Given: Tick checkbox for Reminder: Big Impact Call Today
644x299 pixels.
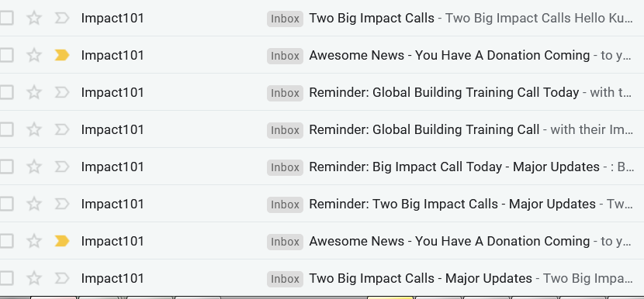Looking at the screenshot, I should pyautogui.click(x=6, y=167).
